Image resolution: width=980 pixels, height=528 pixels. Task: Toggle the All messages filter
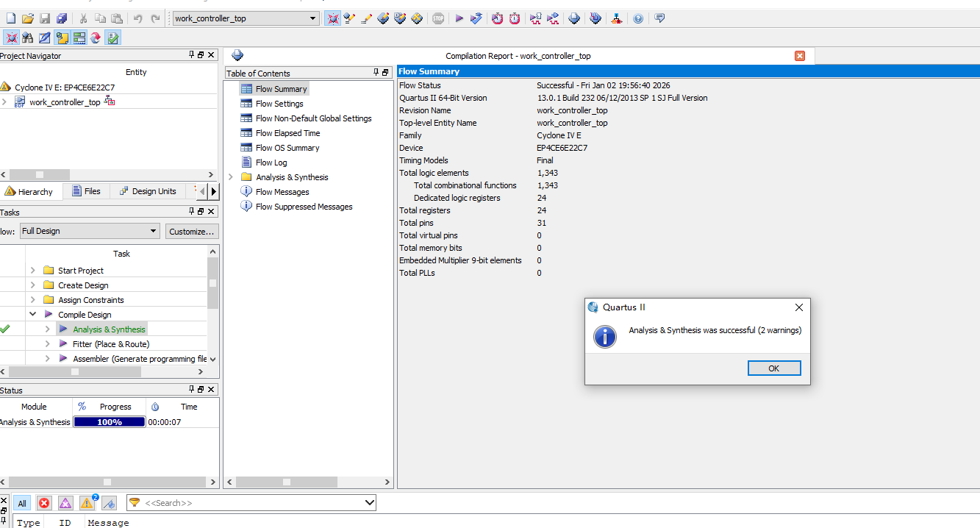[22, 504]
